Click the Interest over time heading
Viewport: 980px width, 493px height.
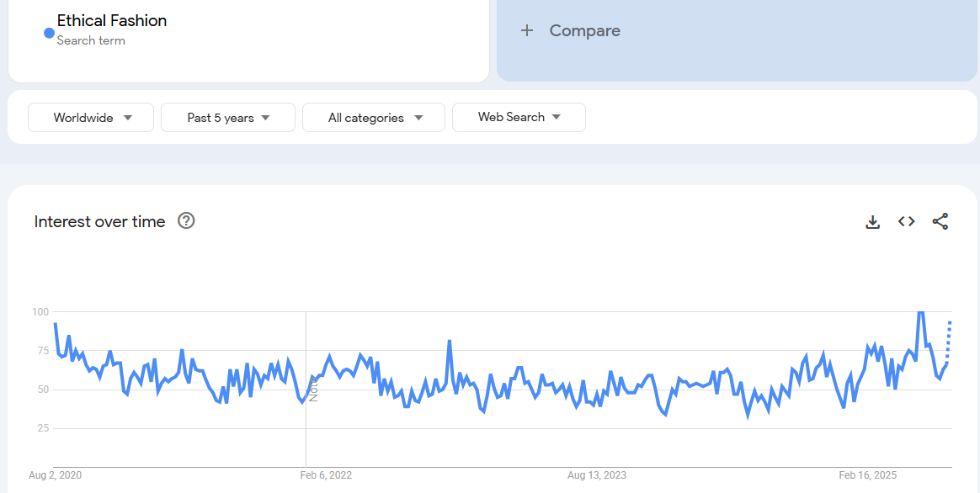pos(99,222)
